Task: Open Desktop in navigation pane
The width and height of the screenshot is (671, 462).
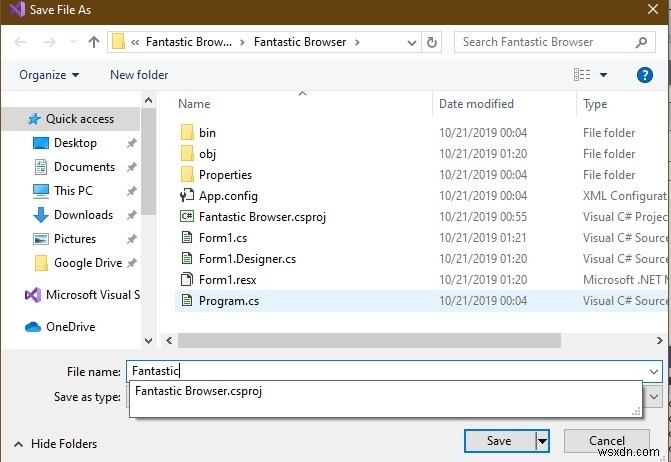Action: pos(75,143)
